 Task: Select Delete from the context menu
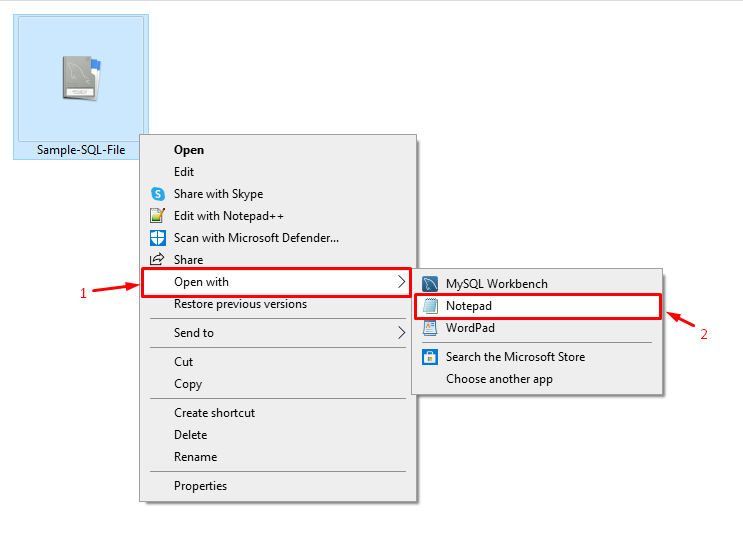190,435
